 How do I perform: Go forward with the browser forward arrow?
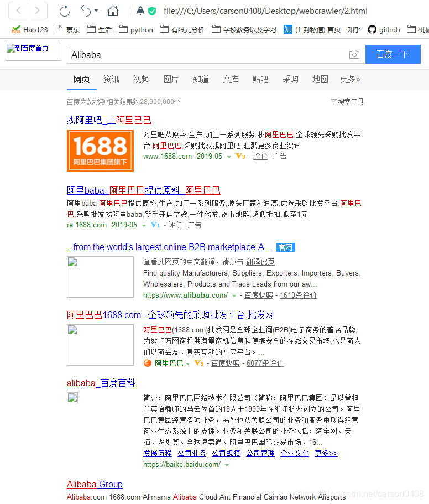(38, 11)
